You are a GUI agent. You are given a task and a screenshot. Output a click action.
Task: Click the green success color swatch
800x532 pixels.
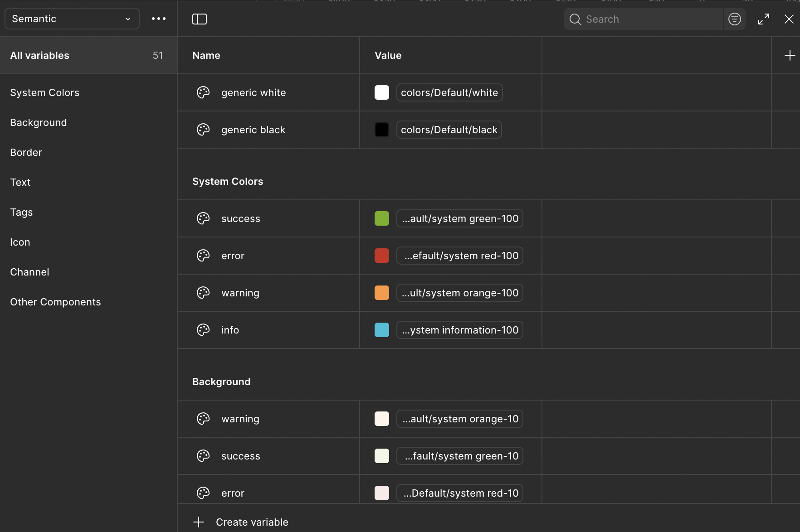click(x=382, y=218)
